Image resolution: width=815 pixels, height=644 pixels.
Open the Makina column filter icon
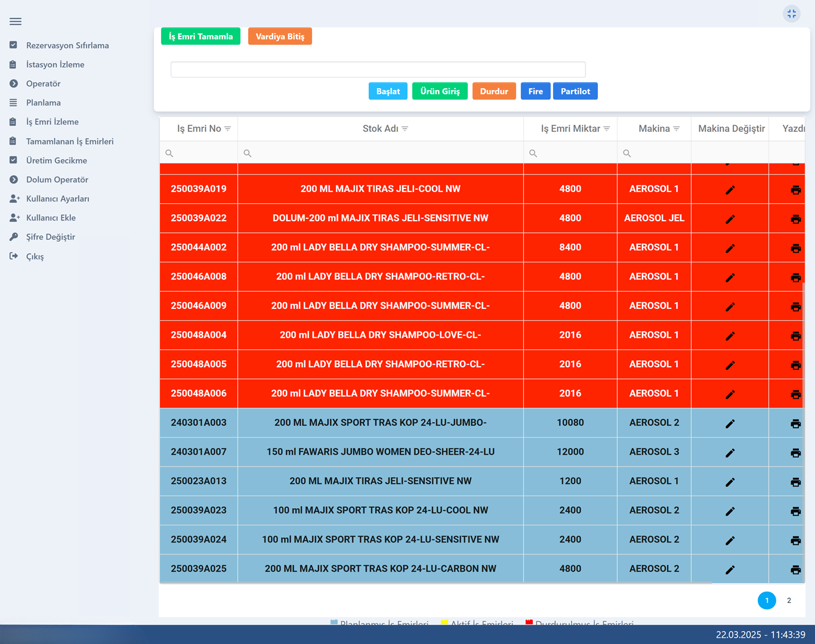click(x=677, y=129)
